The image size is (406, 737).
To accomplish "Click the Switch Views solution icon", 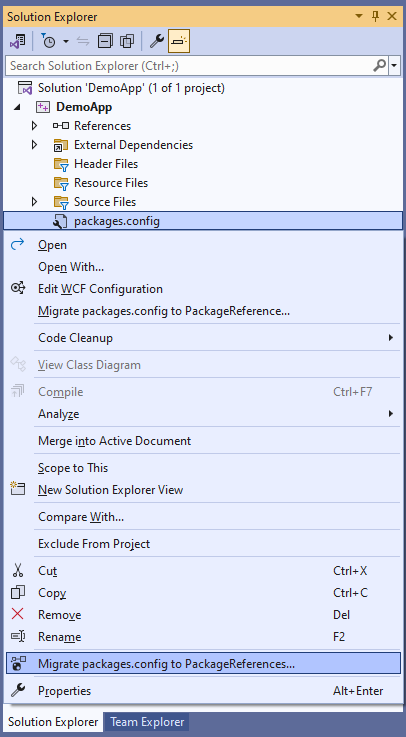I will pyautogui.click(x=17, y=41).
